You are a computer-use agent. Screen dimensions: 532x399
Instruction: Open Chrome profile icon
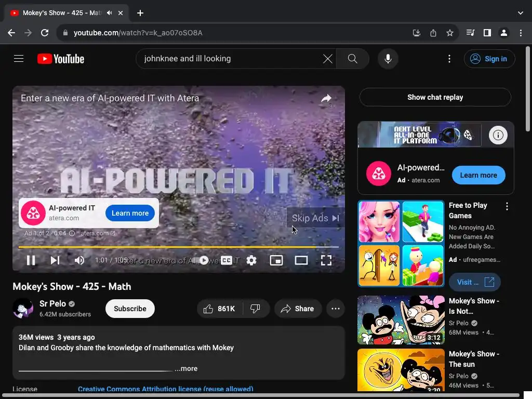[x=504, y=33]
